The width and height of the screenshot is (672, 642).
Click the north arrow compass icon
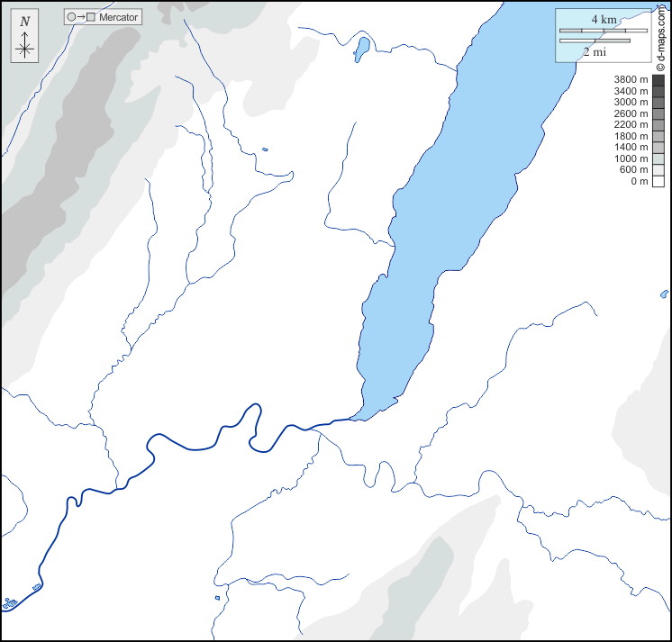click(25, 40)
